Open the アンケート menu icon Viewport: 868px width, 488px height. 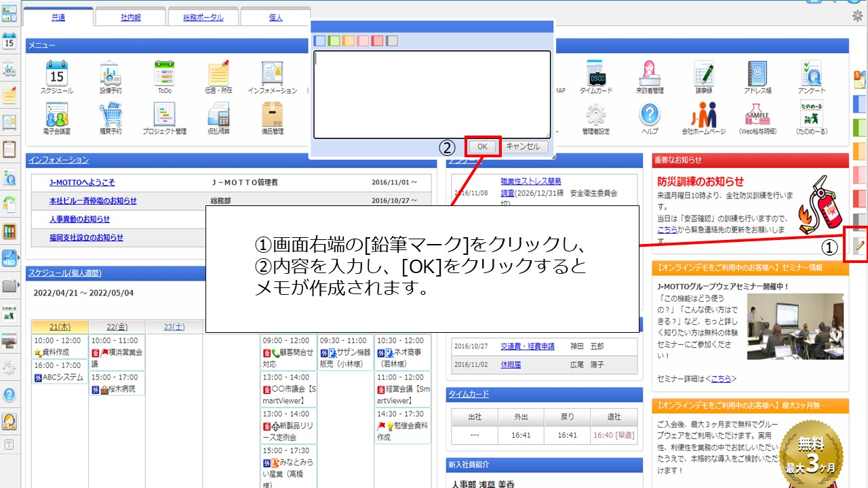coord(812,73)
